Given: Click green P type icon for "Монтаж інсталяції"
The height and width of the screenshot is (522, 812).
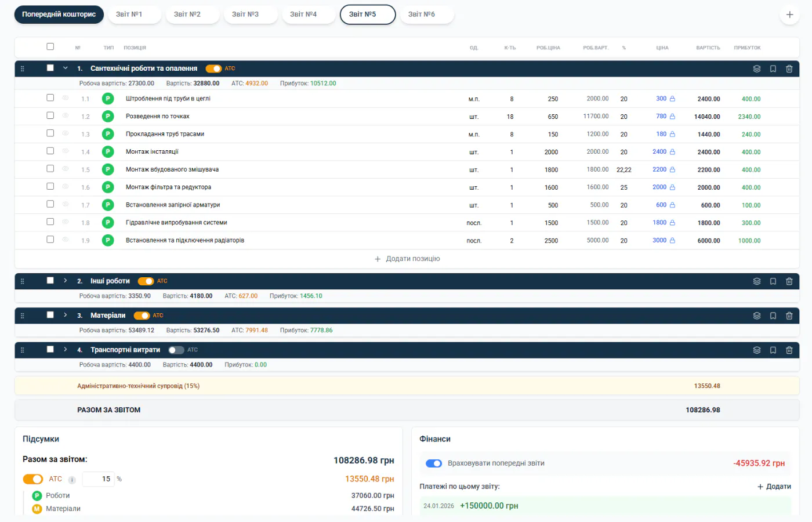Looking at the screenshot, I should pos(108,152).
